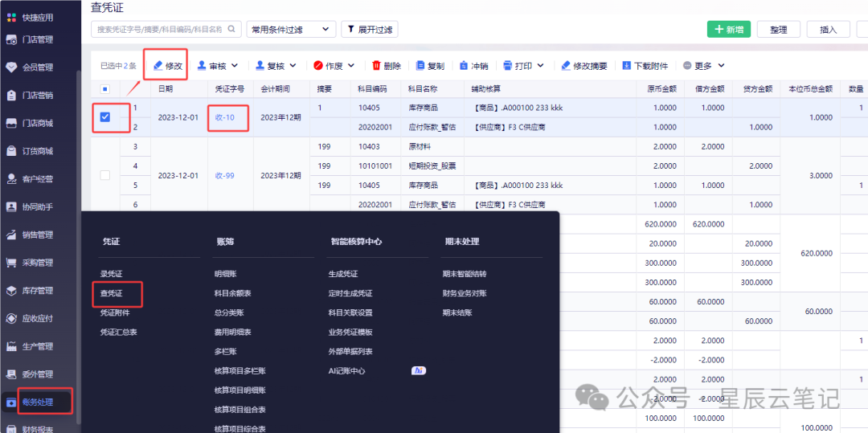The height and width of the screenshot is (433, 868).
Task: Open voucher link 收-10
Action: [225, 117]
